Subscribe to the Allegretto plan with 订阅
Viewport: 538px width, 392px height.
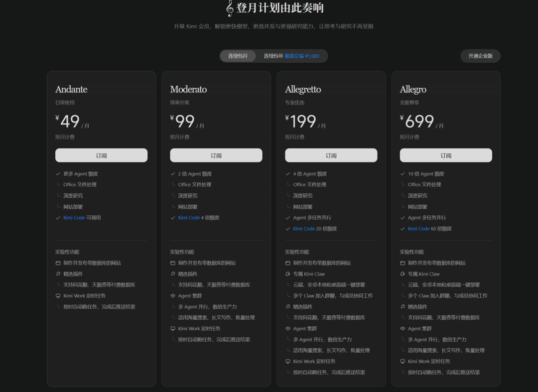331,155
